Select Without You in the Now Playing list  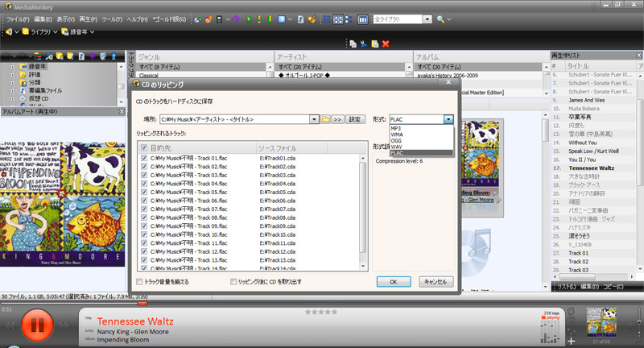pos(582,143)
